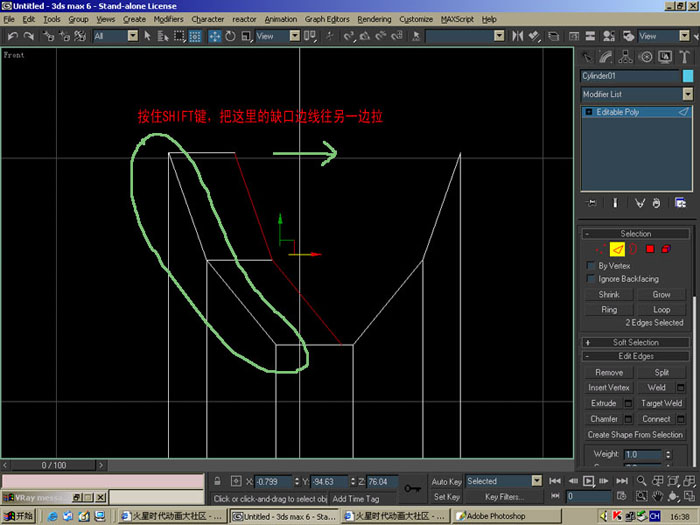Open the Hierarchy command panel tab
The width and height of the screenshot is (700, 525).
click(625, 57)
